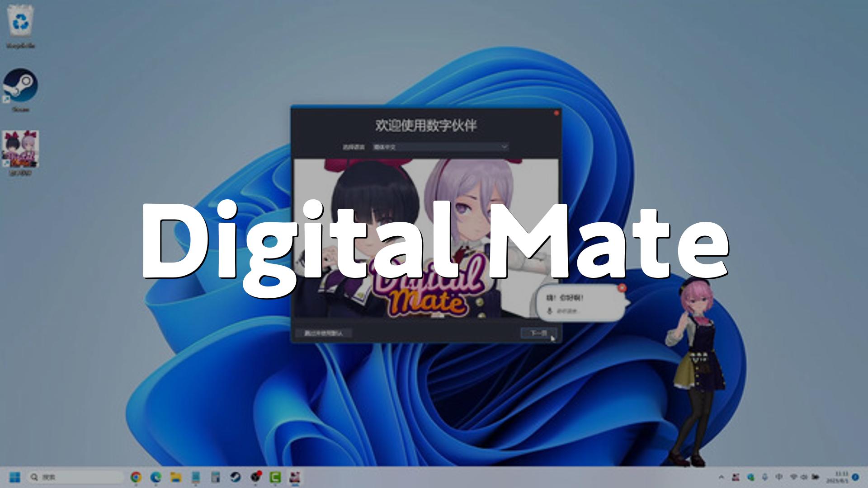Open the volume icon in the system tray
Screen dimensions: 868x488
coord(804,477)
